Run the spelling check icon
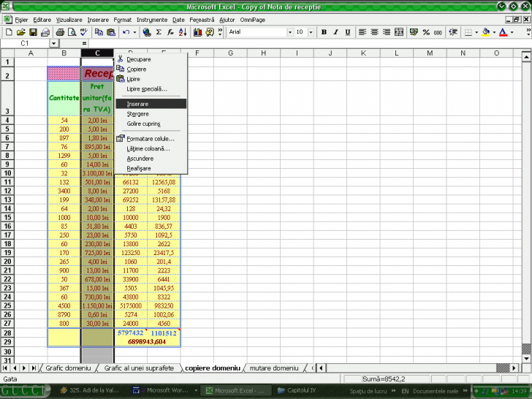The image size is (532, 399). (84, 32)
